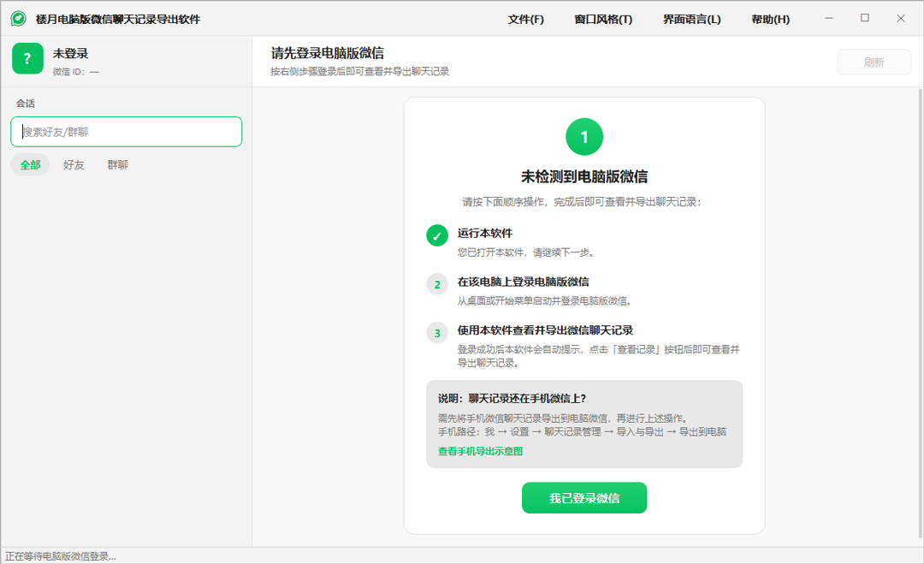Switch to the 好友 filter tab
Image resolution: width=924 pixels, height=564 pixels.
pyautogui.click(x=74, y=165)
